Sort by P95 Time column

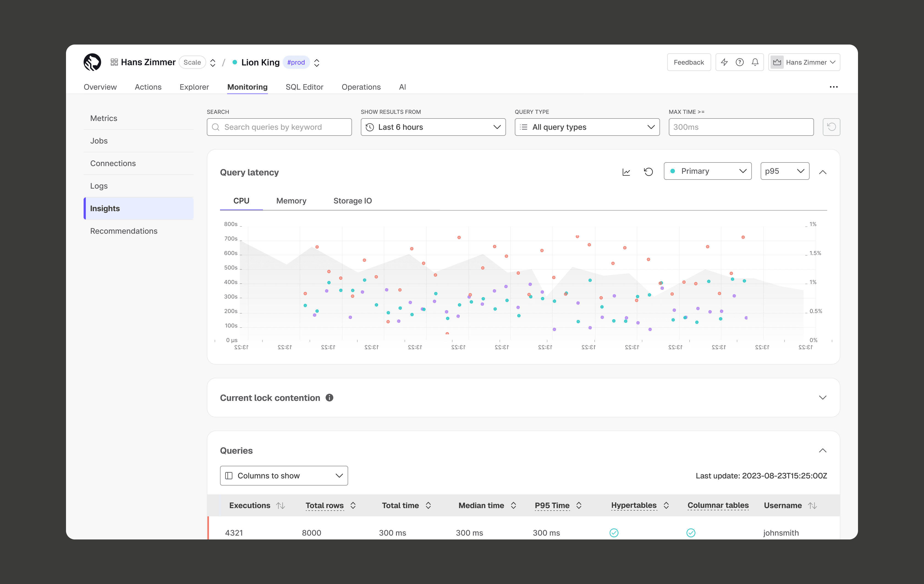(x=579, y=506)
